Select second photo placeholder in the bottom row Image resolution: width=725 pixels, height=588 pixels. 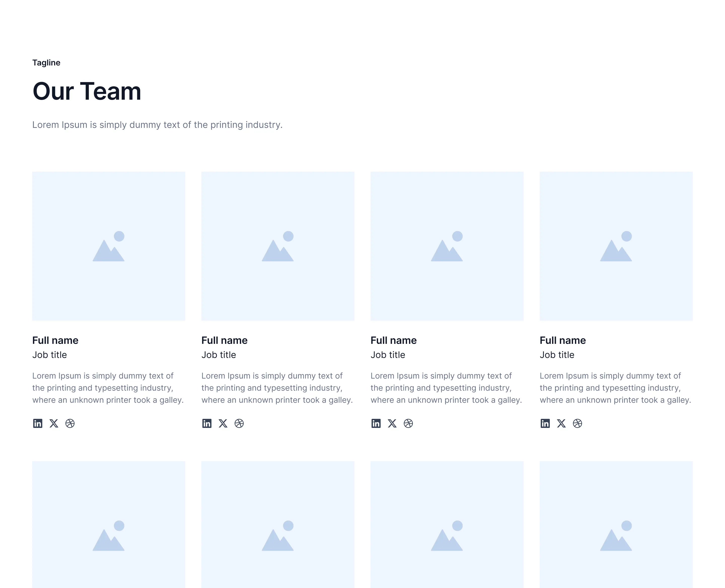pyautogui.click(x=278, y=524)
